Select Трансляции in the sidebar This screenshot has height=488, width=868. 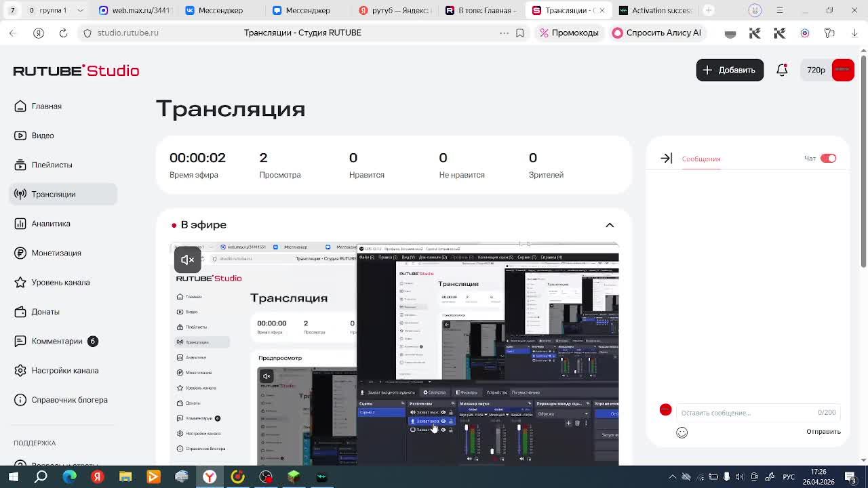point(63,195)
